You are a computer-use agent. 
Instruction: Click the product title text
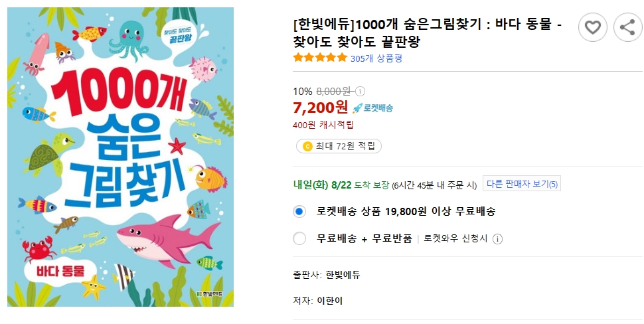pyautogui.click(x=427, y=33)
